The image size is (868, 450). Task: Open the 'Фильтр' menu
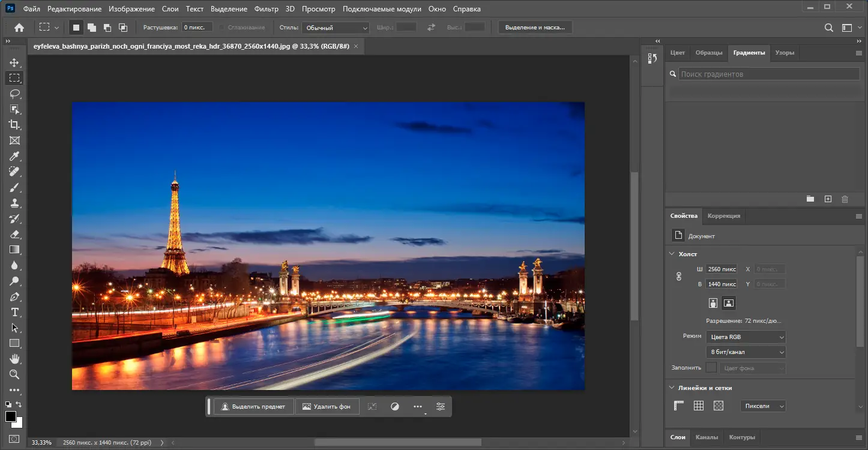(266, 9)
